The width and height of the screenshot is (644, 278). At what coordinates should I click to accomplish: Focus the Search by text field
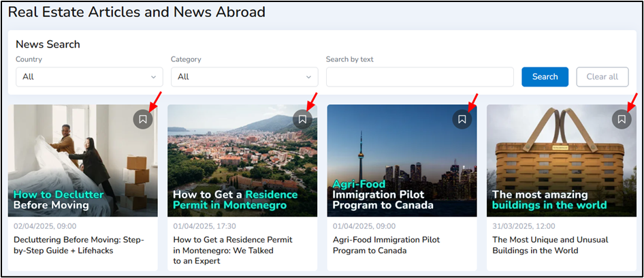point(420,77)
